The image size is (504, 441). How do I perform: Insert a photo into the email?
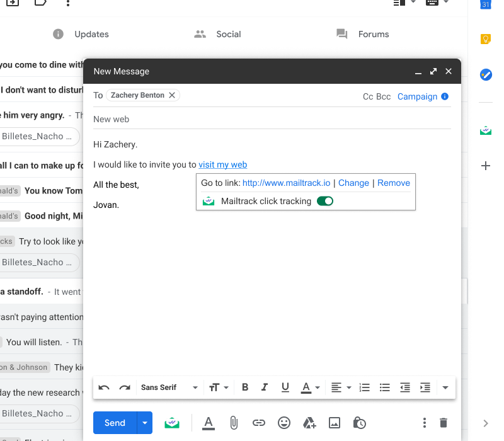pyautogui.click(x=335, y=423)
